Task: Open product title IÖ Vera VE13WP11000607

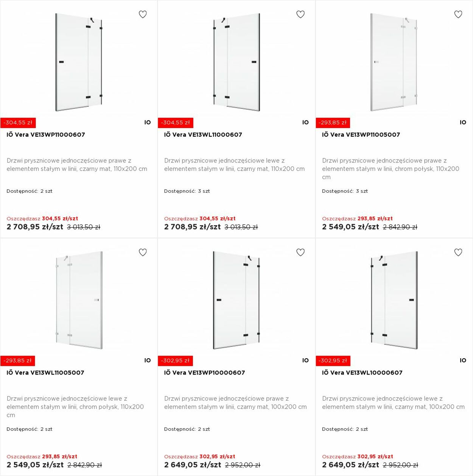Action: click(46, 134)
